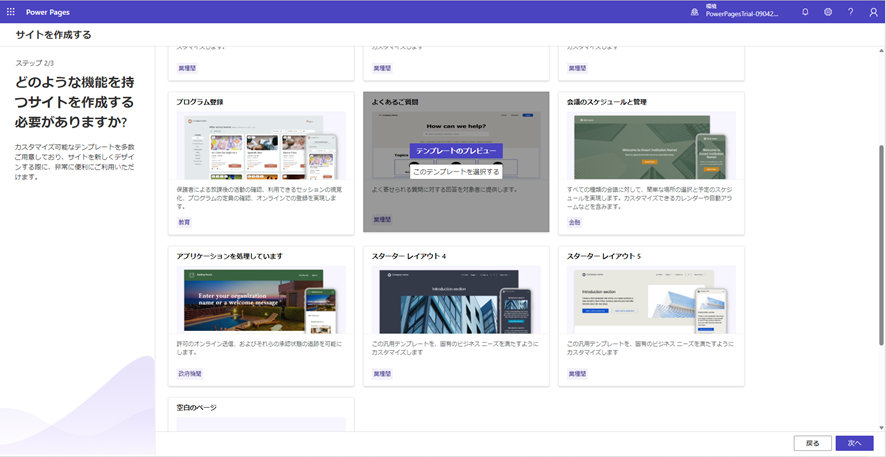Click 異種間 tag under スターター レイアウト 5

(x=577, y=374)
